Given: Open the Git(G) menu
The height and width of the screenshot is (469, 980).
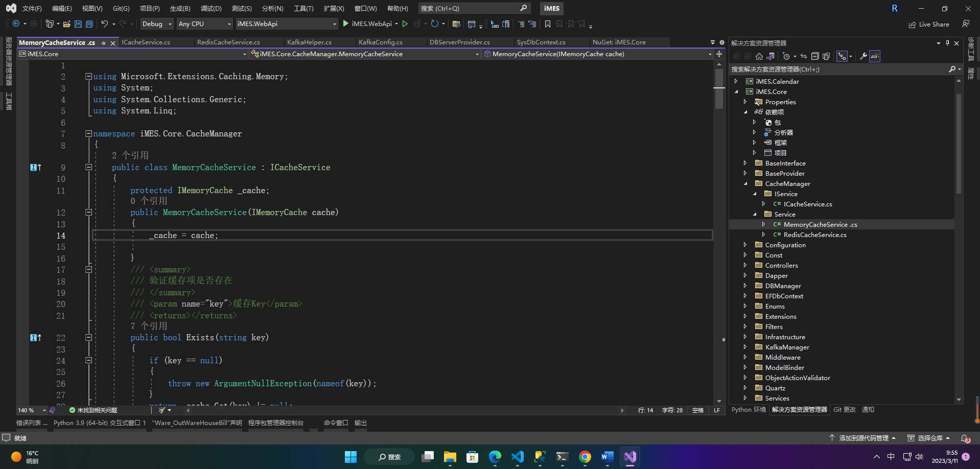Looking at the screenshot, I should 121,9.
